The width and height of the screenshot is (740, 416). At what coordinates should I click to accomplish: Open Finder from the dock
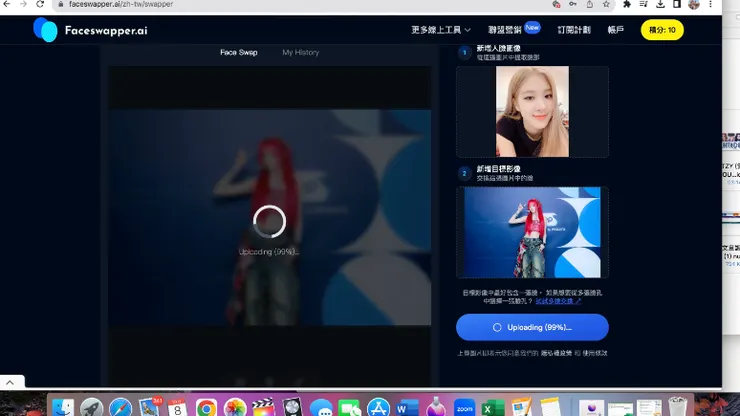coord(63,408)
